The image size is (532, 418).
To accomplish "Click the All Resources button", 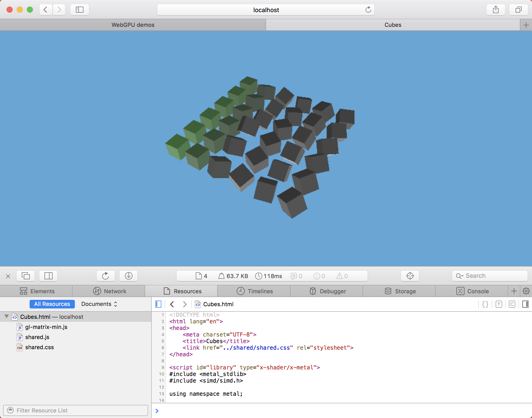I will point(52,304).
